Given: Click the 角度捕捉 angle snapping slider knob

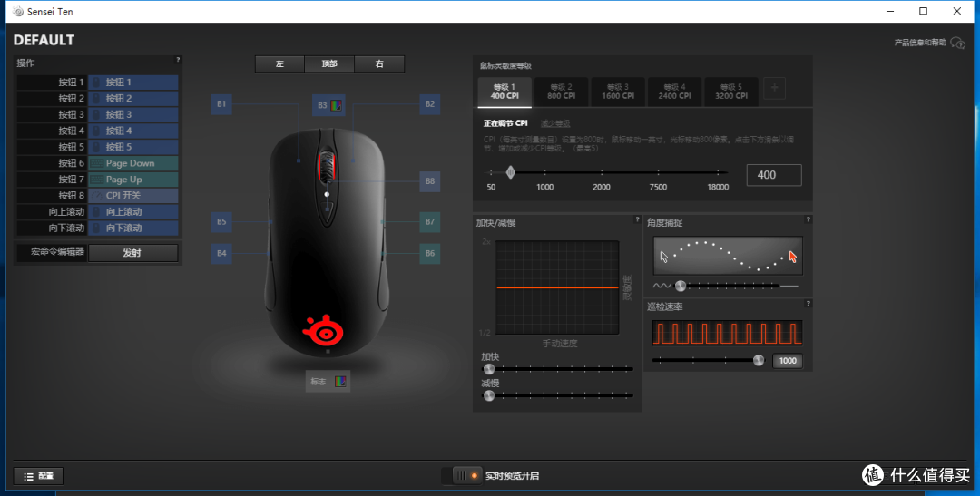Looking at the screenshot, I should (x=681, y=286).
